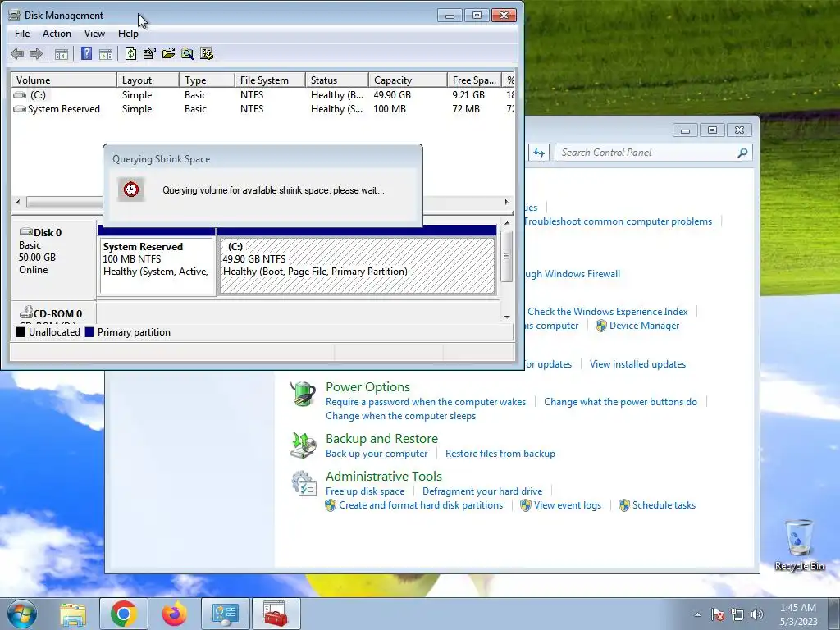Click the Back arrow in Disk Management toolbar

pyautogui.click(x=17, y=53)
